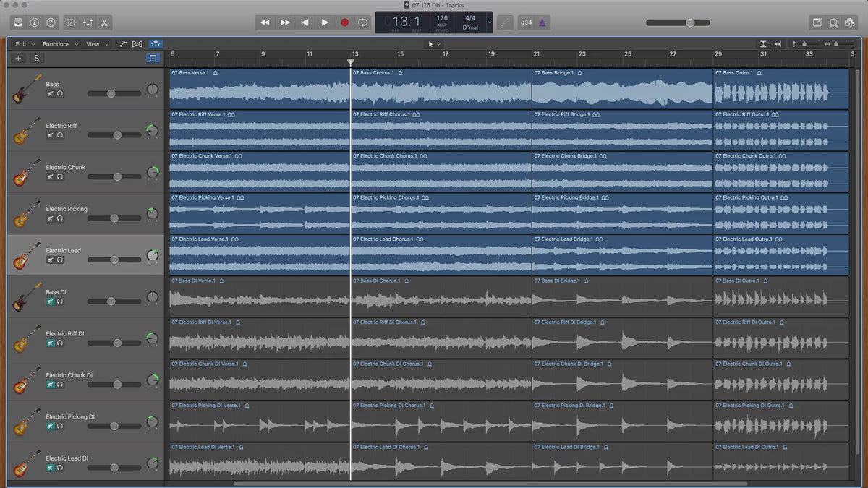Solo the Electric Lead track
Screen dimensions: 868x488
tap(60, 260)
